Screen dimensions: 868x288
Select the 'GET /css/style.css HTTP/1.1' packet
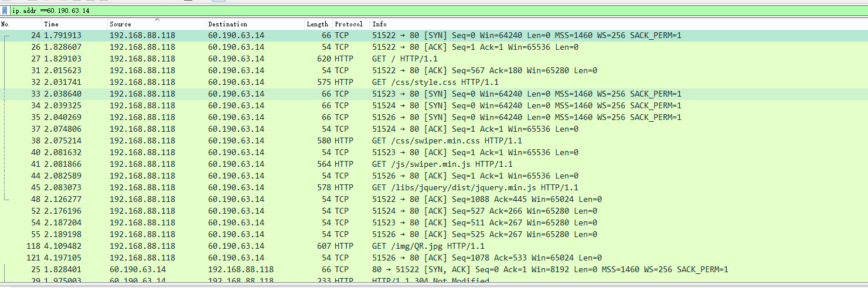(x=434, y=82)
